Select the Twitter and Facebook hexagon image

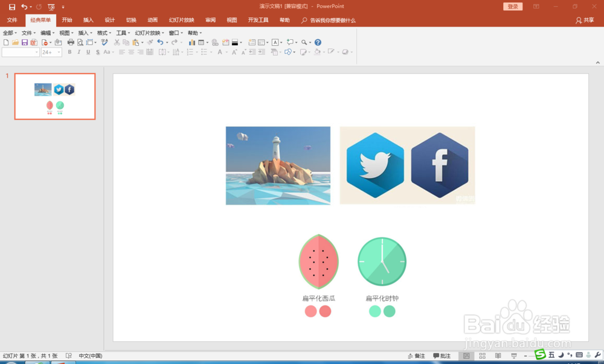click(x=407, y=165)
